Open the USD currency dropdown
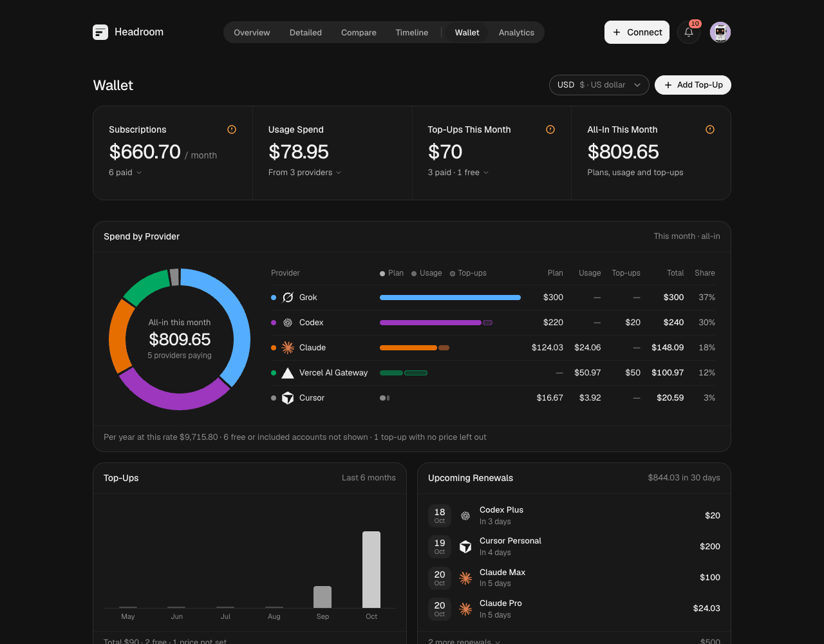 [x=599, y=85]
